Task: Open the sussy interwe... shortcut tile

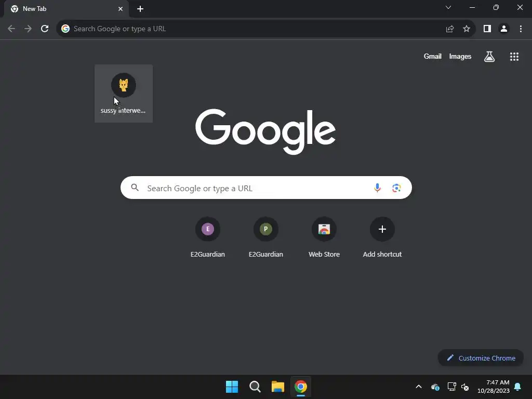Action: 124,94
